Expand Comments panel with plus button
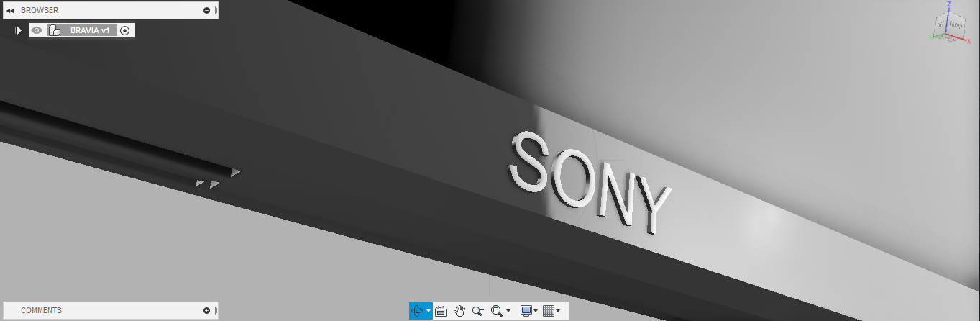The image size is (980, 321). point(207,310)
